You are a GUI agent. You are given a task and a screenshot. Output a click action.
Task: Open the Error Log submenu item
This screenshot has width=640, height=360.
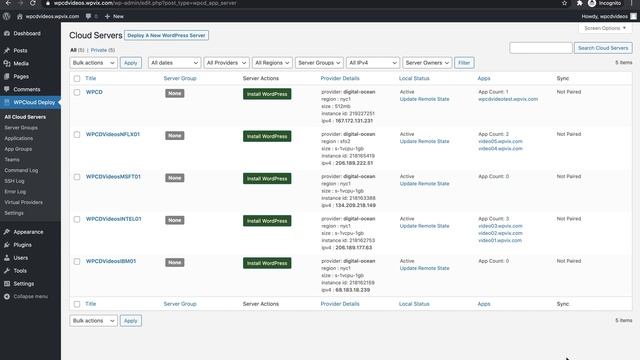click(15, 192)
